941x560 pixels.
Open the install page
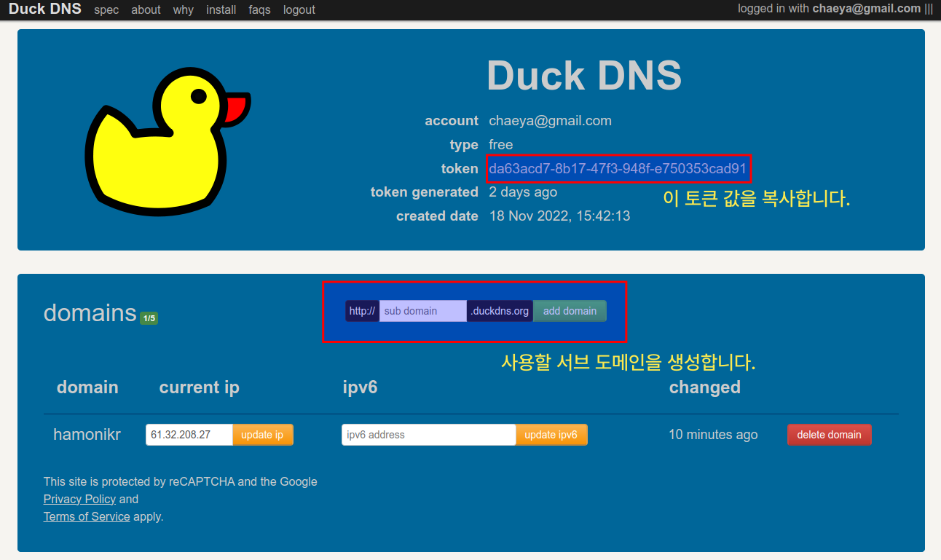[221, 10]
